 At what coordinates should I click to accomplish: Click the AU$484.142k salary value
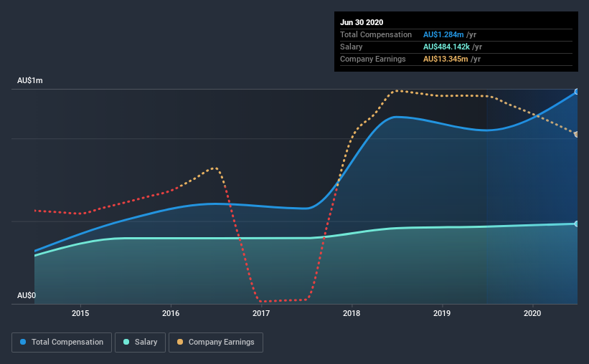(446, 47)
